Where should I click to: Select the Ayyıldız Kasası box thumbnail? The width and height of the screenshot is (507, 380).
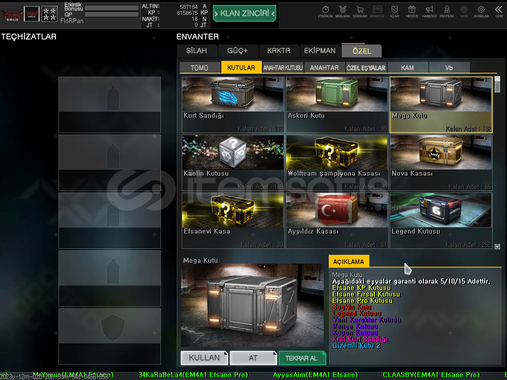(337, 220)
